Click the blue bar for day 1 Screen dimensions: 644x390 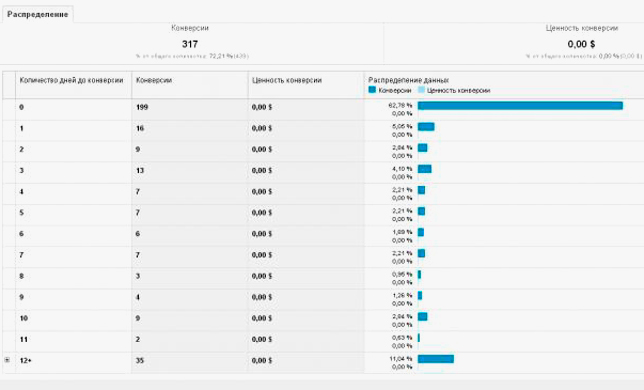pyautogui.click(x=426, y=127)
